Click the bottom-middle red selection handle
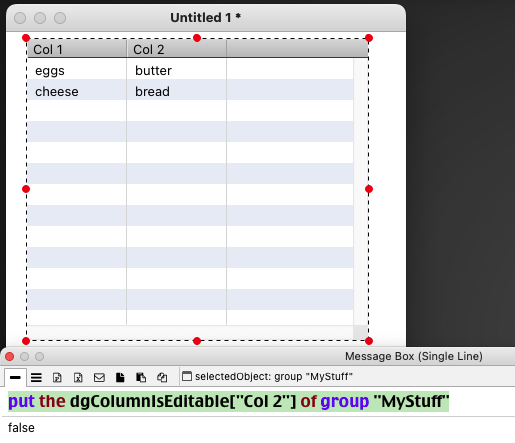Screen dimensions: 515x443 click(197, 341)
